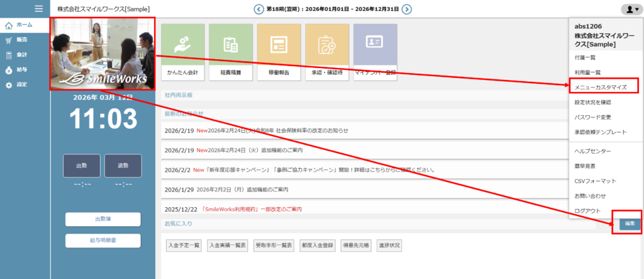Open the 承認・確認待 tile
This screenshot has height=279, width=644.
pyautogui.click(x=327, y=53)
